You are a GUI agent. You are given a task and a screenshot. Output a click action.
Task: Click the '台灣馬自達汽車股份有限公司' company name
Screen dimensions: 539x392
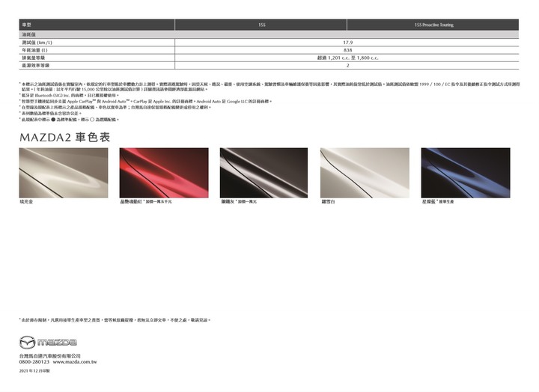pyautogui.click(x=50, y=356)
